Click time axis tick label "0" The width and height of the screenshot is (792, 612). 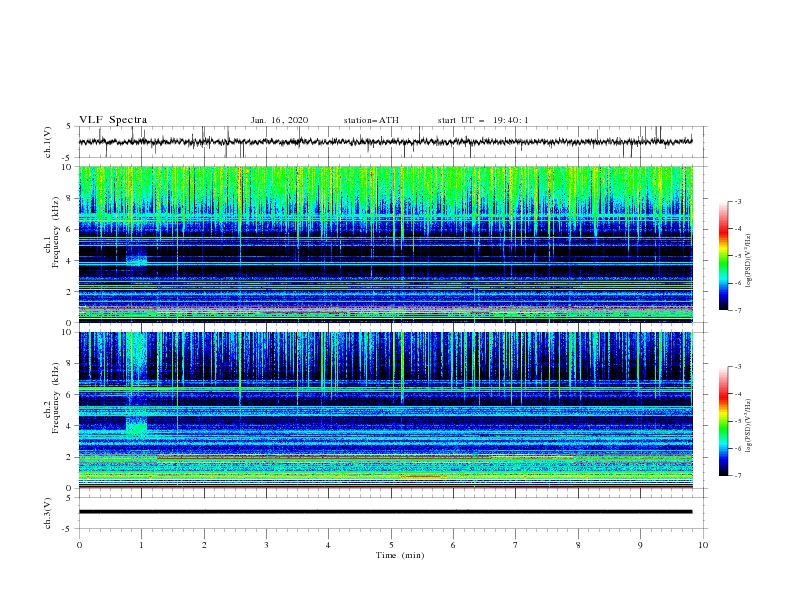[x=79, y=545]
